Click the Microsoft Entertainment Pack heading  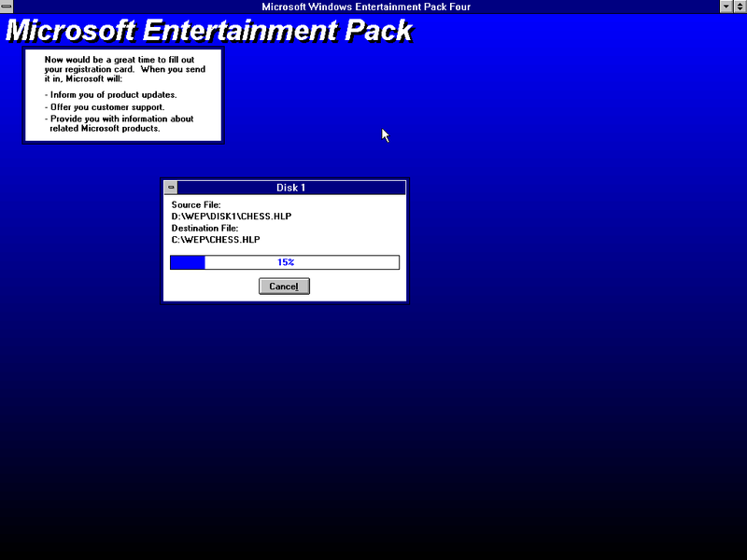tap(209, 31)
